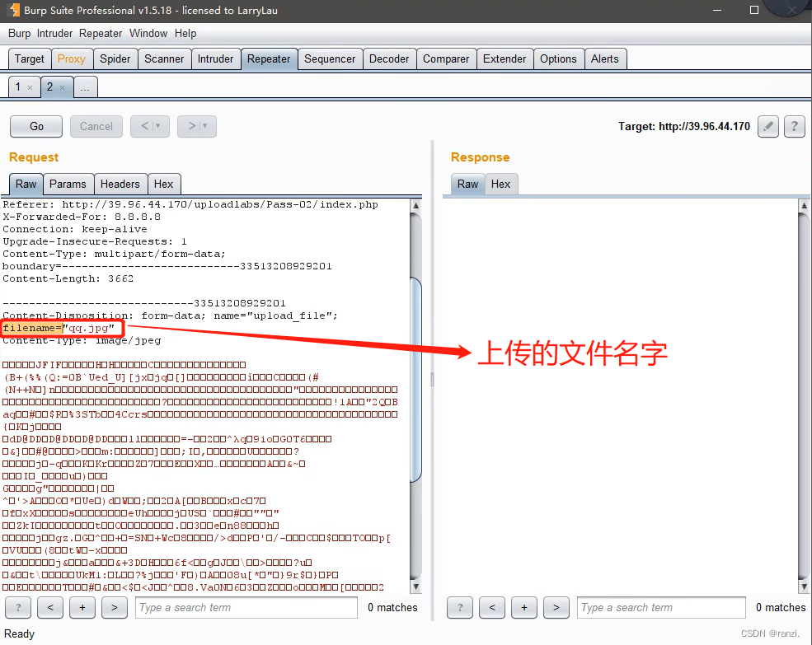Click the Go button
812x645 pixels.
(36, 126)
